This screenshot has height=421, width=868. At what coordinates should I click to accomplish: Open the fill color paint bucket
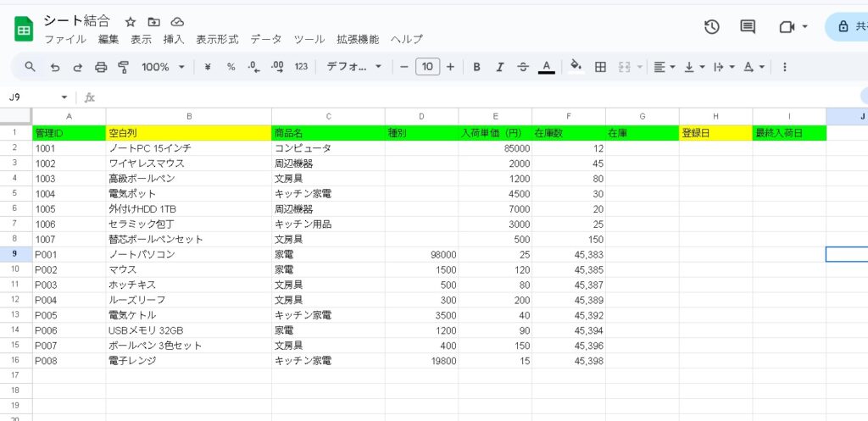pyautogui.click(x=576, y=67)
